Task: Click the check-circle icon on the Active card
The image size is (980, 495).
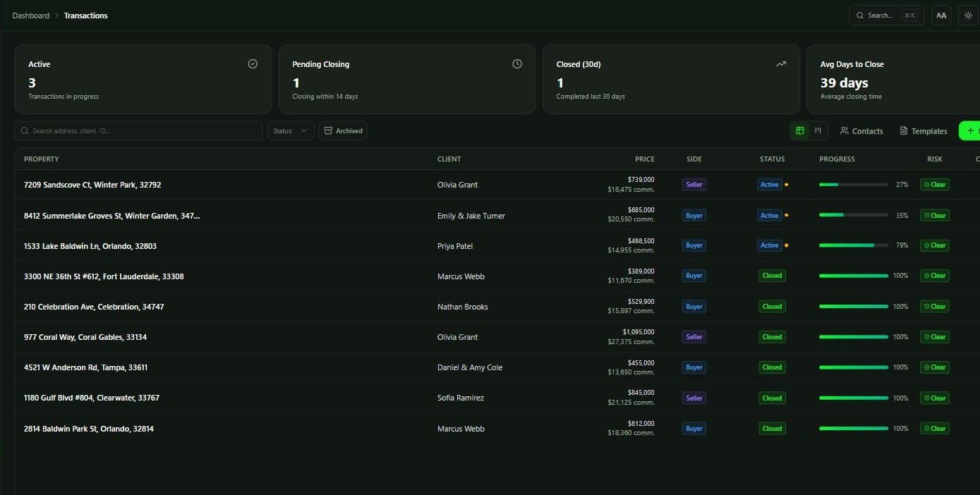Action: pos(253,64)
